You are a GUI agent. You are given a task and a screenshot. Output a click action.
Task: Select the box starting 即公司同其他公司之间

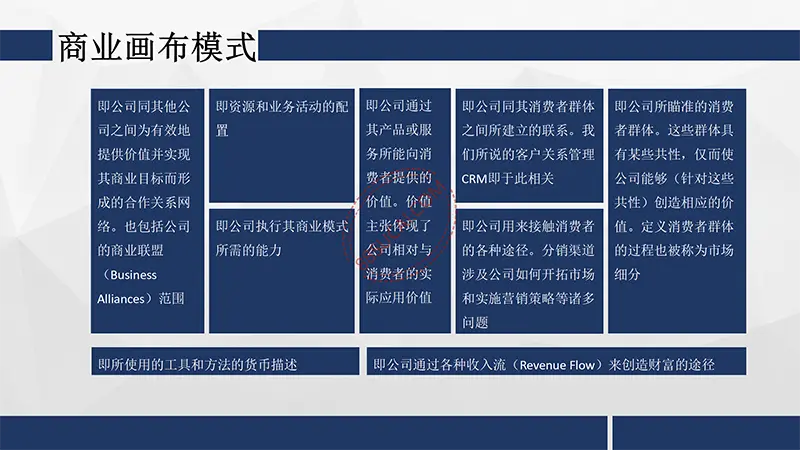click(x=147, y=211)
